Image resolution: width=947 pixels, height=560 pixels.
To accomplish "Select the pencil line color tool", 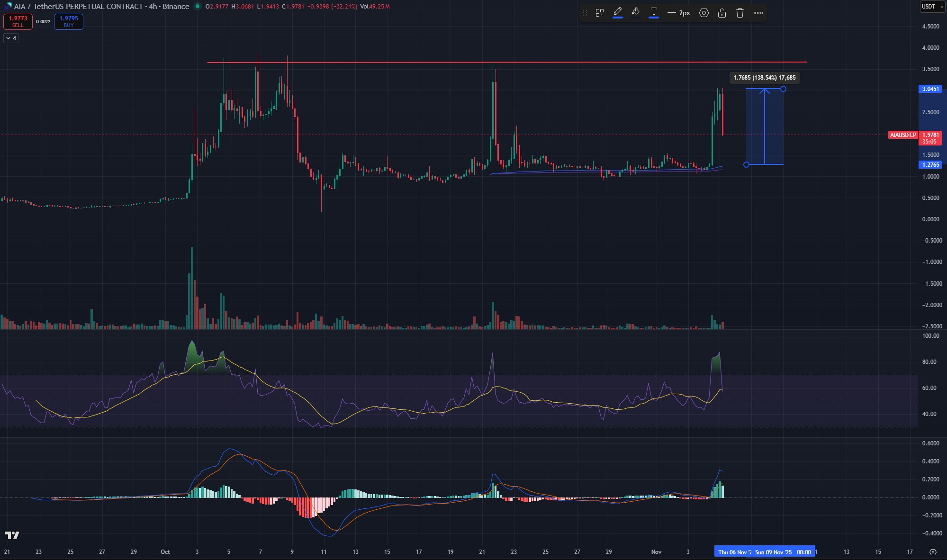I will tap(617, 13).
